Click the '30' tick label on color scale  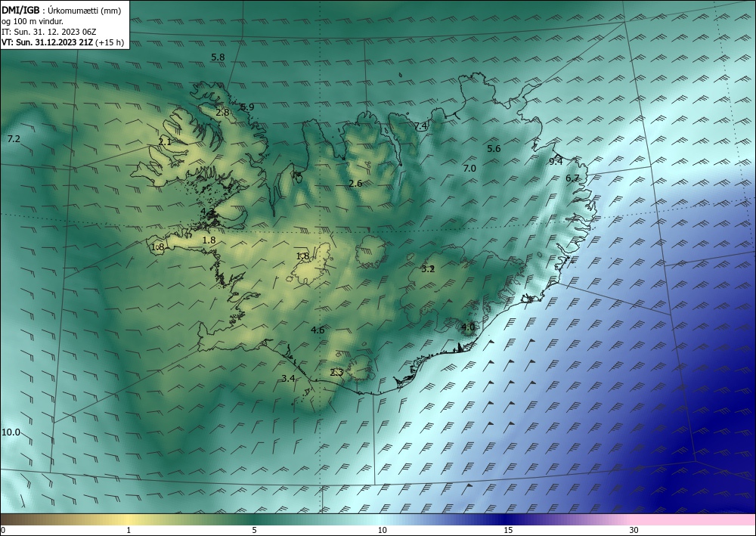pyautogui.click(x=634, y=531)
